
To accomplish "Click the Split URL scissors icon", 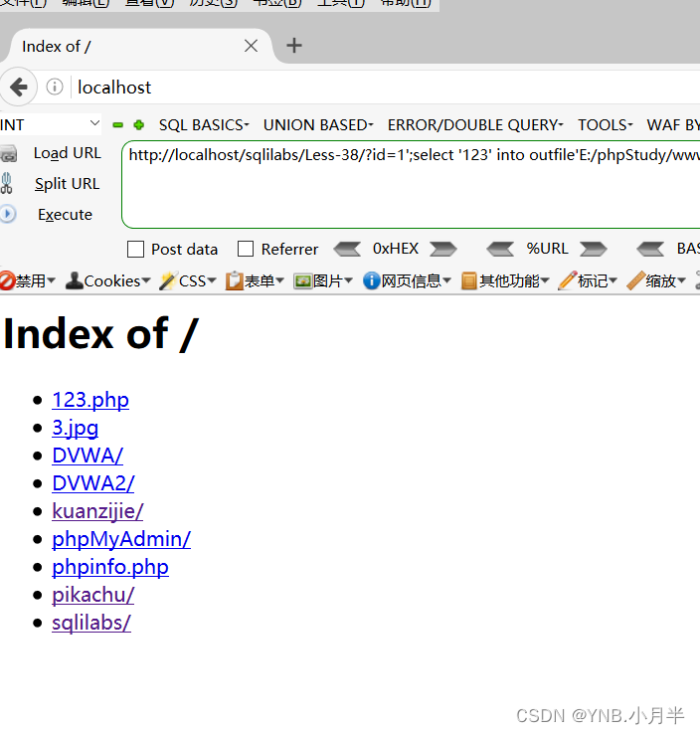I will pyautogui.click(x=7, y=183).
